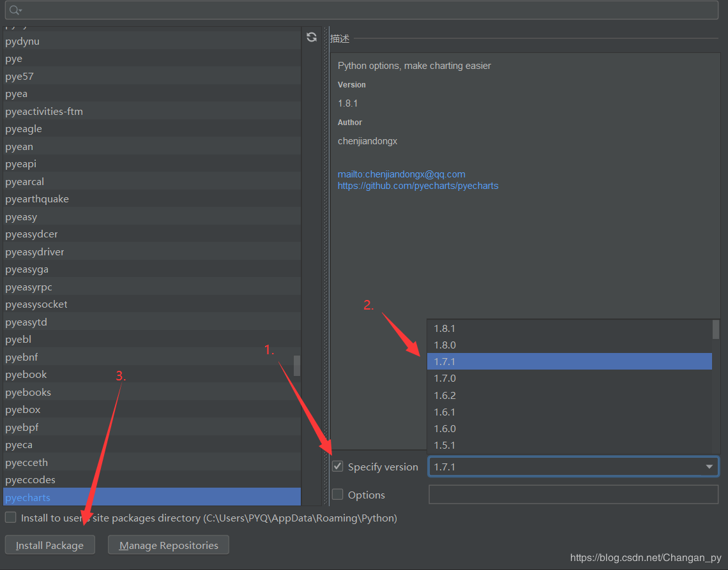Screen dimensions: 728x570
Task: Choose version 1.7.0 in dropdown list
Action: 444,379
